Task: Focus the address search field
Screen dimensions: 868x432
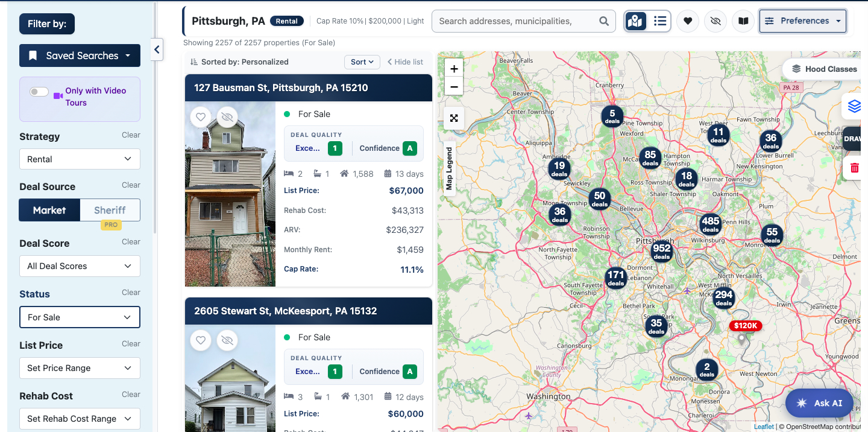Action: tap(523, 21)
